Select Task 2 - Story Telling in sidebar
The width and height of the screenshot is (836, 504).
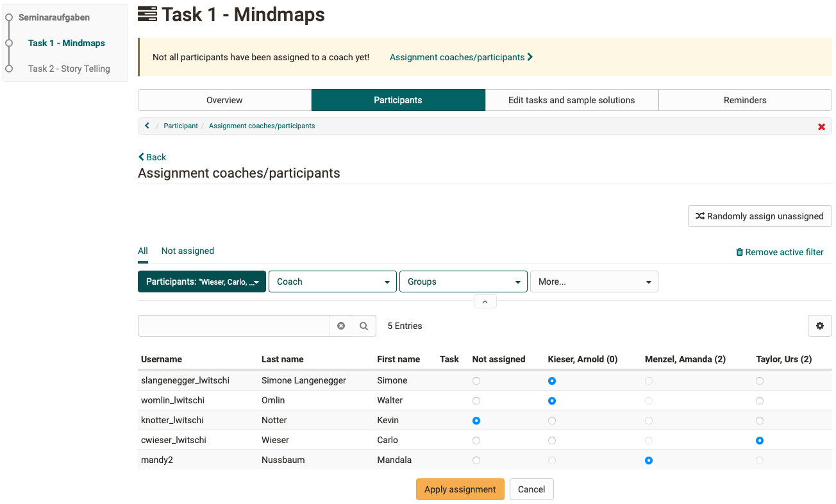tap(69, 69)
